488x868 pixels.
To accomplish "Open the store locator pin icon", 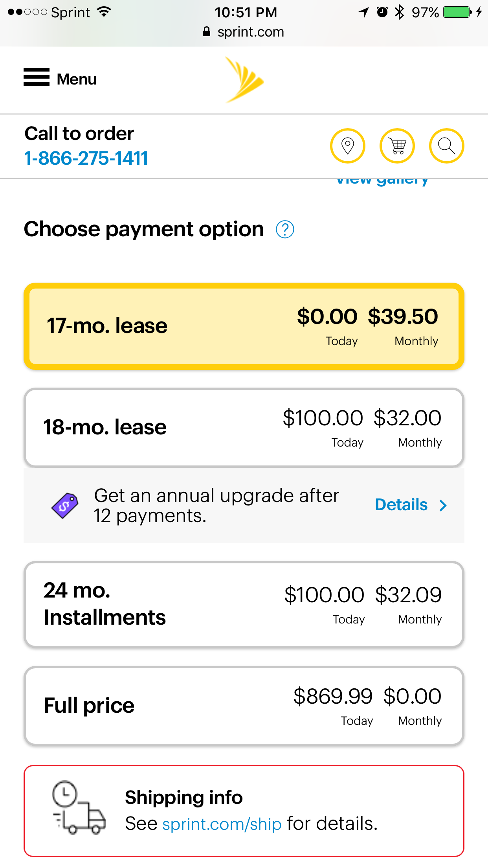I will pos(348,146).
